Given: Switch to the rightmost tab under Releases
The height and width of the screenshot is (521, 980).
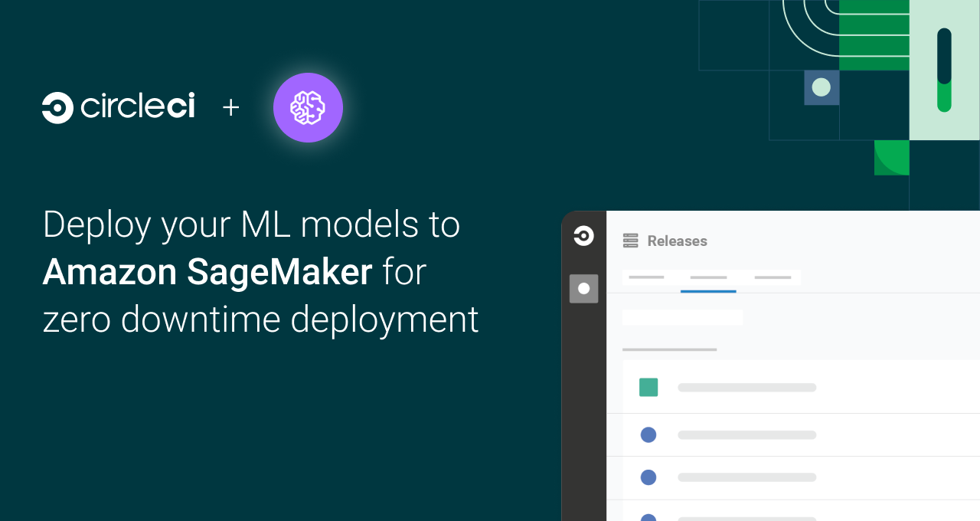Looking at the screenshot, I should tap(773, 278).
